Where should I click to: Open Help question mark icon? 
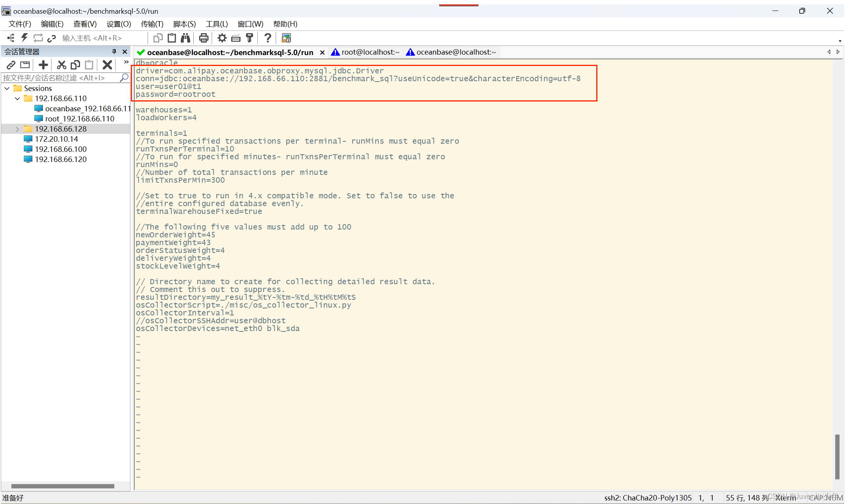(x=268, y=38)
